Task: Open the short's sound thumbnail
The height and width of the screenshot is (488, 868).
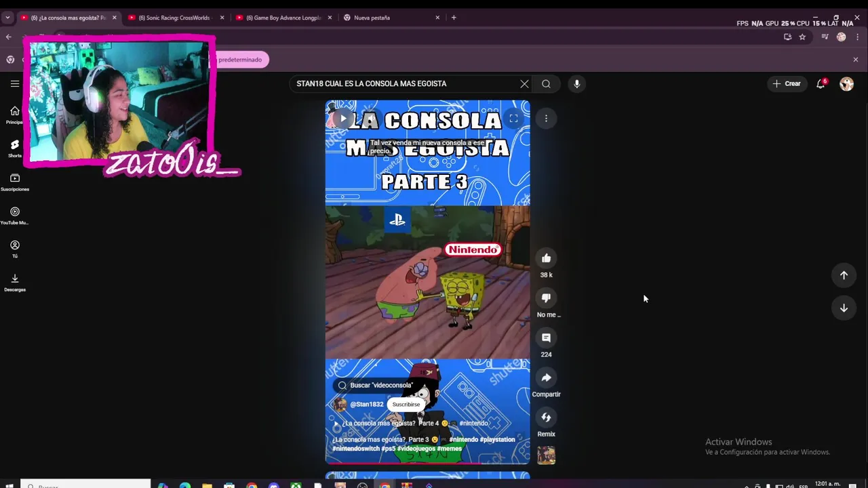Action: (546, 455)
